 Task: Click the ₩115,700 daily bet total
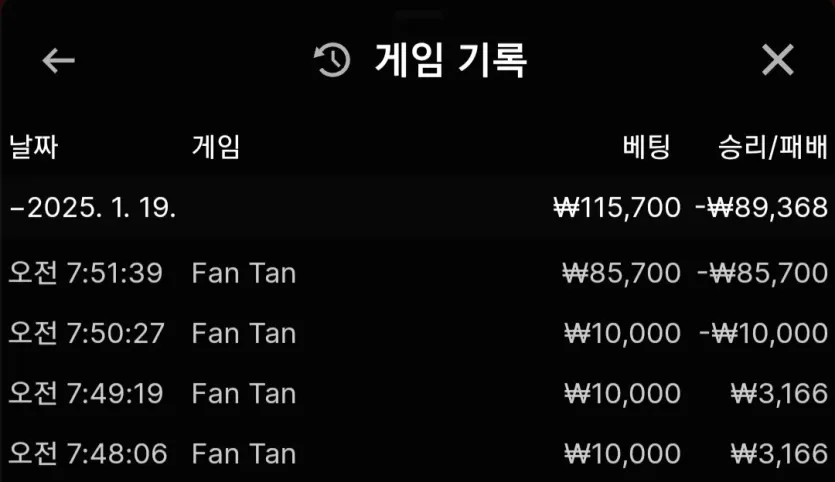point(617,207)
